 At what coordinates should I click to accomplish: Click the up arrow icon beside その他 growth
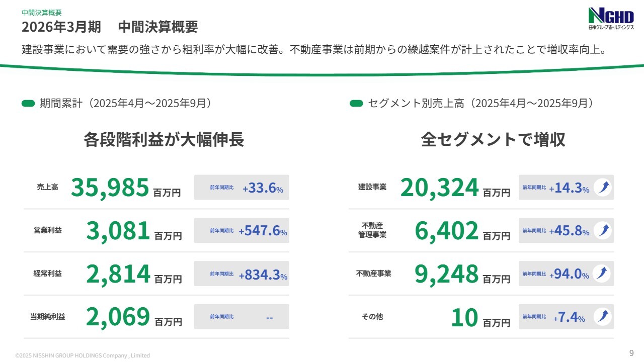click(602, 317)
